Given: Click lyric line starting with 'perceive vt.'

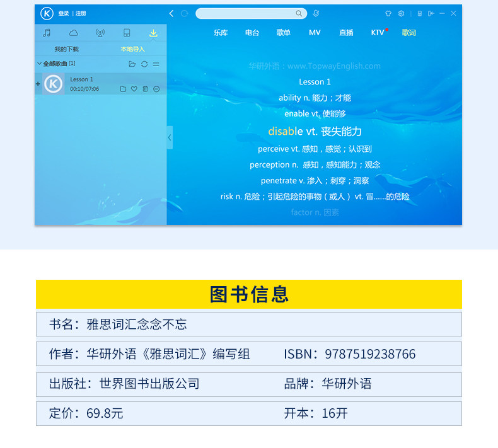Looking at the screenshot, I should [315, 149].
